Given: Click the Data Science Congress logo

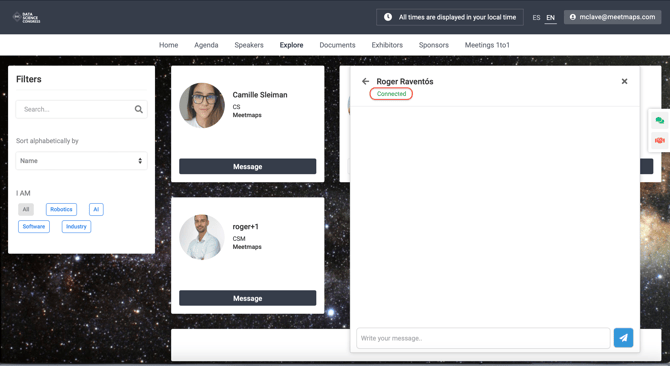Looking at the screenshot, I should click(26, 17).
